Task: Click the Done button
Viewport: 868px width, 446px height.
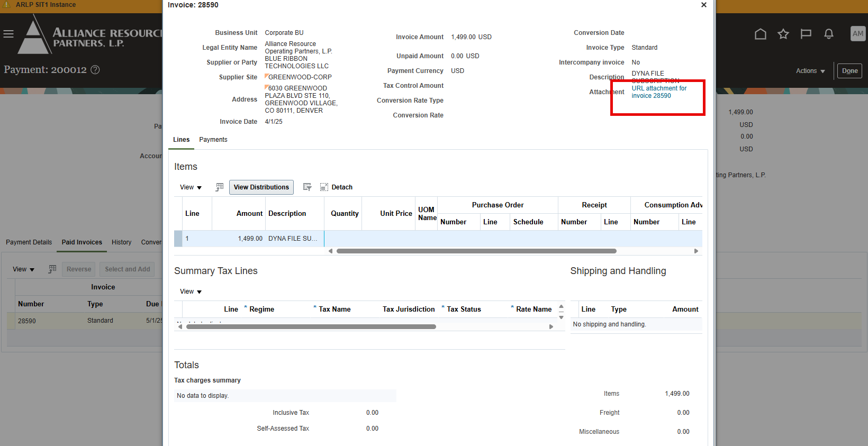Action: pos(849,71)
